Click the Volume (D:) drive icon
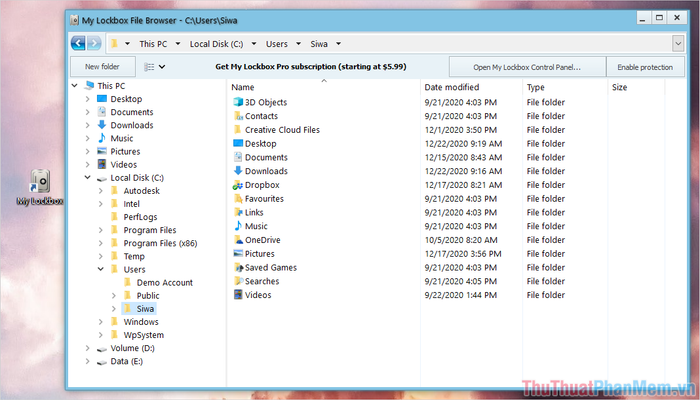The height and width of the screenshot is (400, 700). click(x=102, y=348)
